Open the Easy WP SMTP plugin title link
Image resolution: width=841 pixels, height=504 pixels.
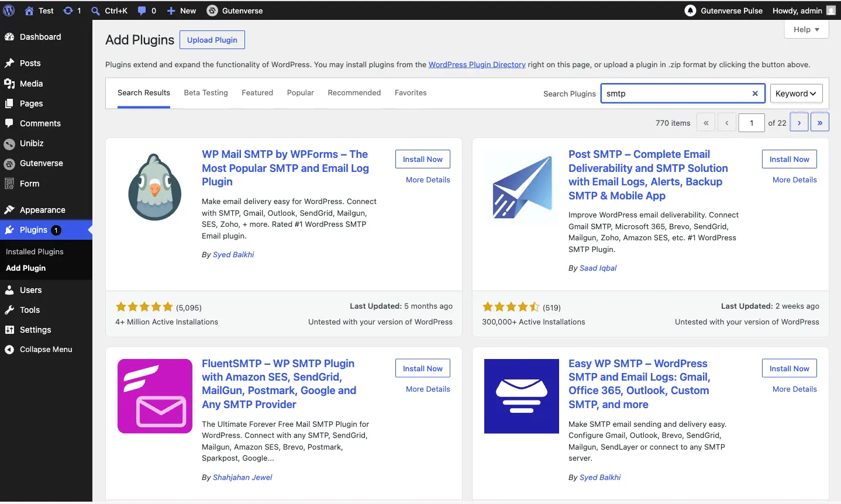coord(639,384)
